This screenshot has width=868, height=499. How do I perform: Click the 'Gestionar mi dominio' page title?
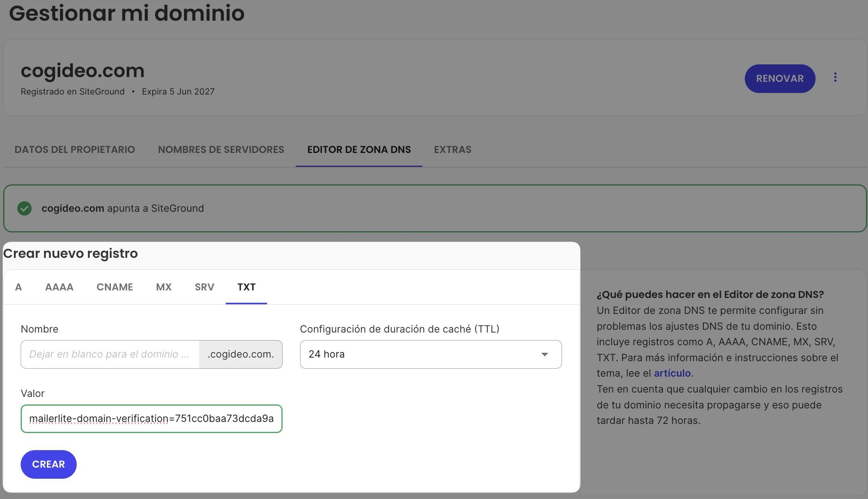click(x=127, y=13)
